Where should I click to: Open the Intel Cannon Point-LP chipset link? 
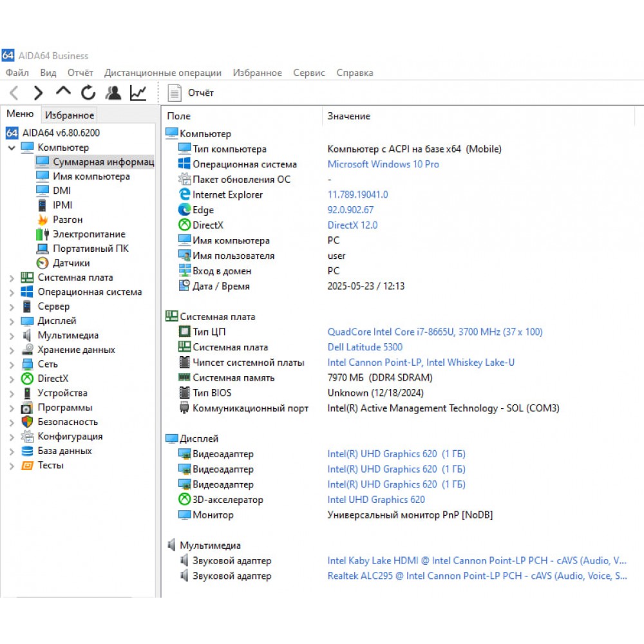[421, 362]
